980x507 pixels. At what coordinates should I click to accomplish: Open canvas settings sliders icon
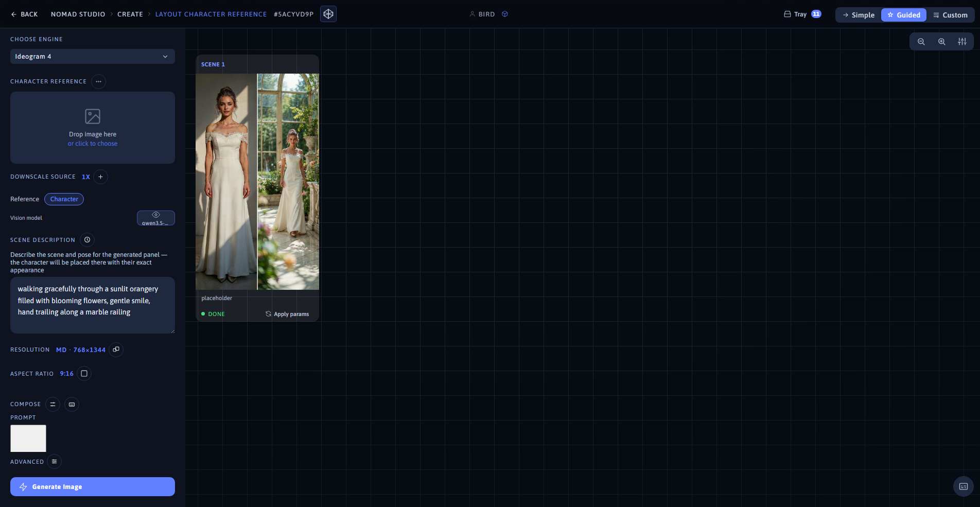tap(962, 42)
